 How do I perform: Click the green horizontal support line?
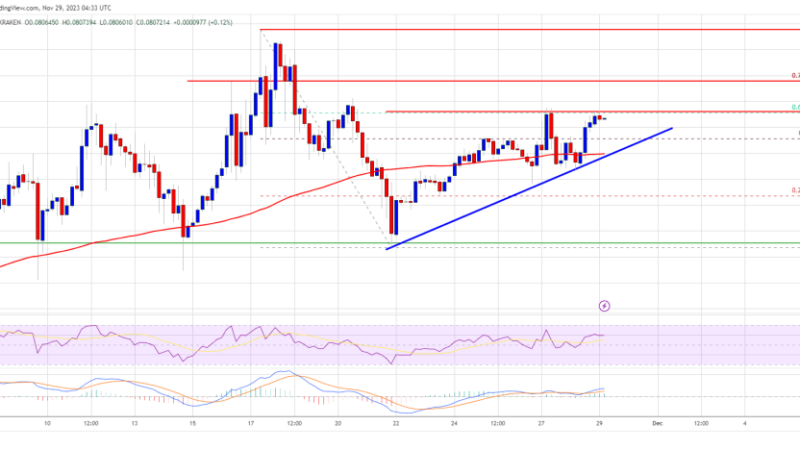click(x=400, y=243)
